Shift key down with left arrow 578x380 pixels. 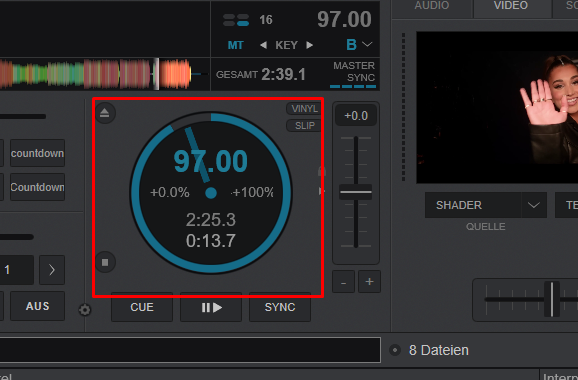coord(263,45)
